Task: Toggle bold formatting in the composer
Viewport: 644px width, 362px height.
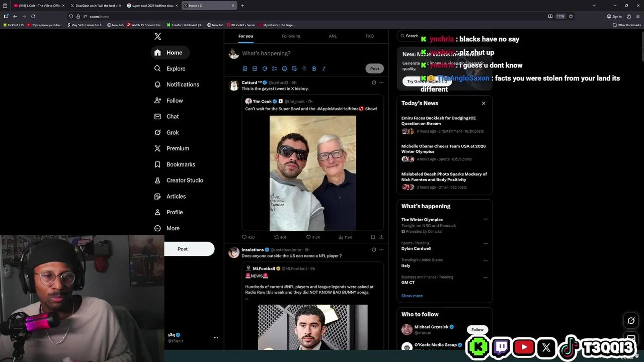Action: point(314,68)
